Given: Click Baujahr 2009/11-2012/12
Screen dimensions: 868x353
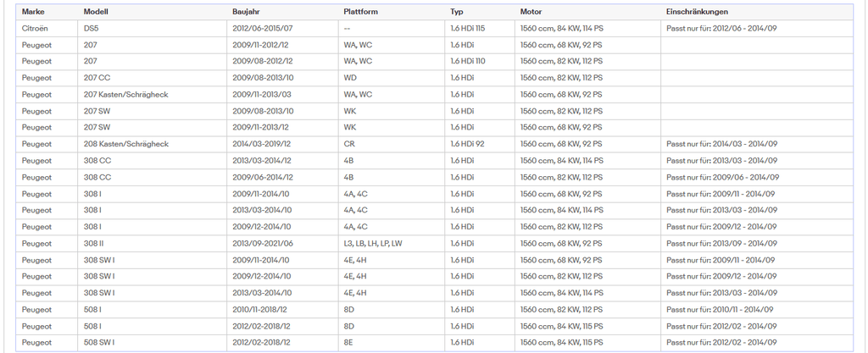Looking at the screenshot, I should click(x=282, y=45).
